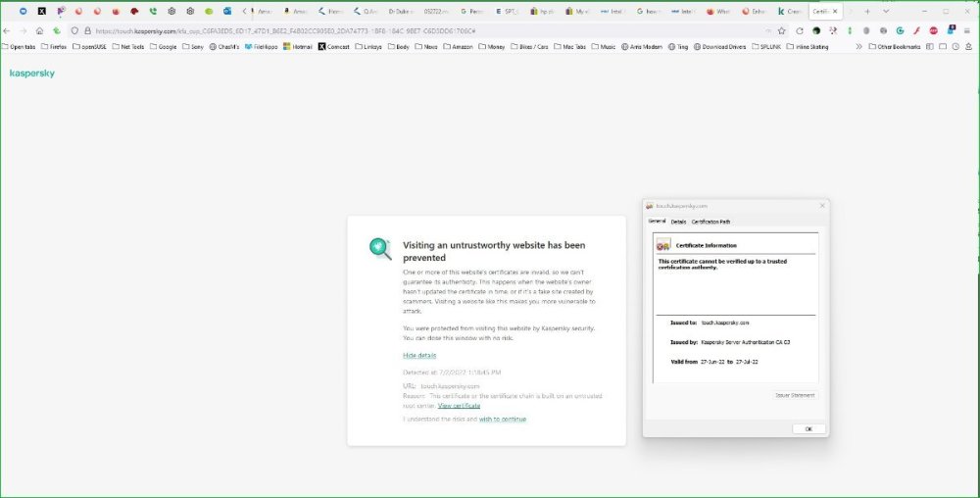Click OK in the certificate dialog
This screenshot has height=498, width=980.
tap(808, 429)
